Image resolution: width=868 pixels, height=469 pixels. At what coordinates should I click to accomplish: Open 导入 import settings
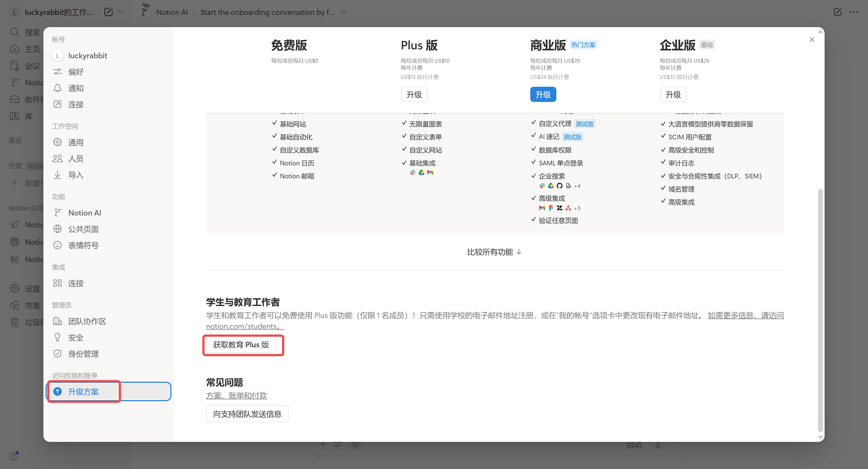pos(108,175)
